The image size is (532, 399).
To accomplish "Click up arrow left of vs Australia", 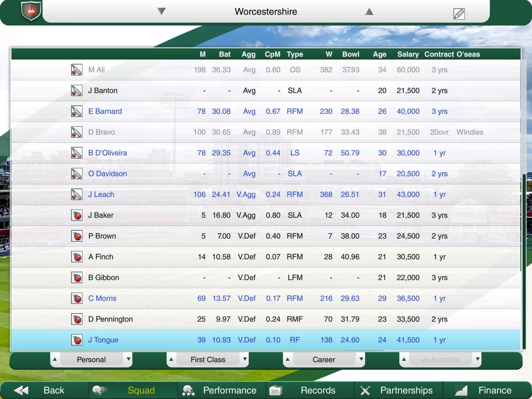I will [404, 359].
